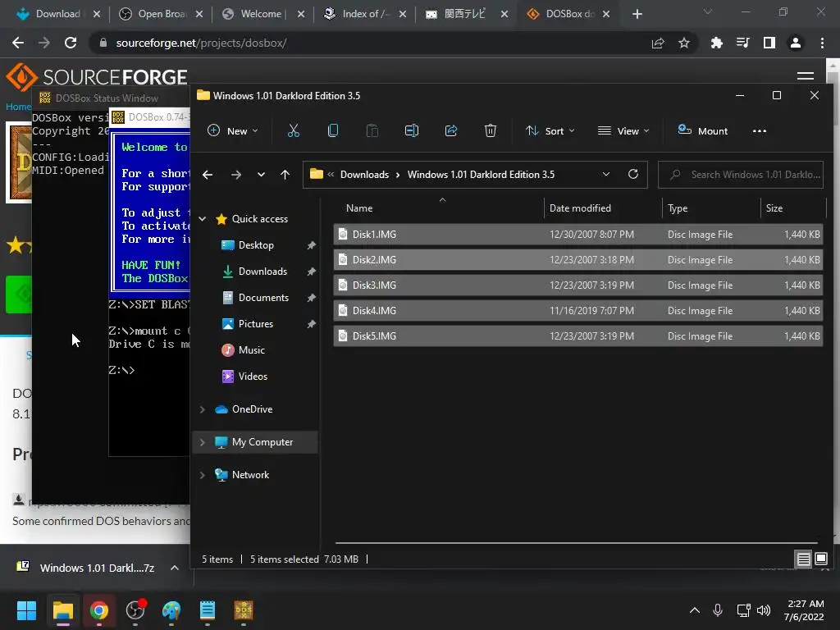Viewport: 840px width, 630px height.
Task: Open Music in navigation pane
Action: click(251, 349)
